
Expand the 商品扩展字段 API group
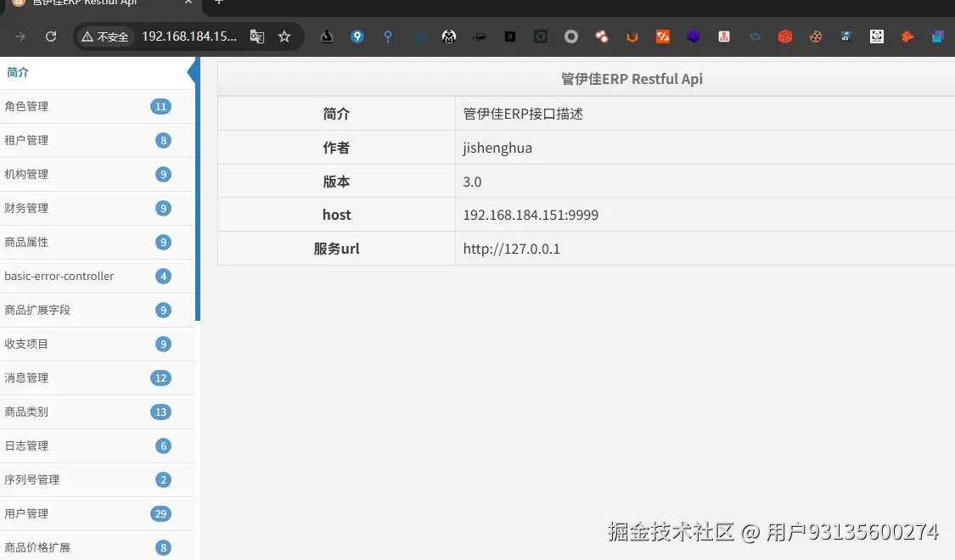click(98, 311)
